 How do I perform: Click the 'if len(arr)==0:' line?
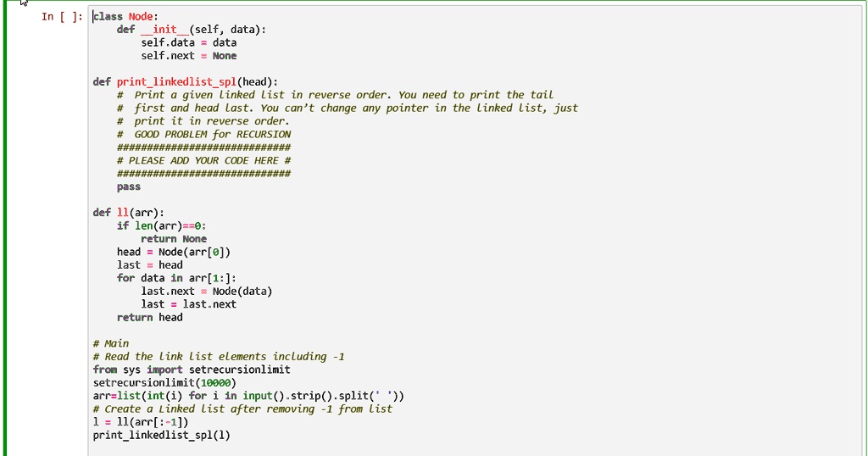point(161,225)
